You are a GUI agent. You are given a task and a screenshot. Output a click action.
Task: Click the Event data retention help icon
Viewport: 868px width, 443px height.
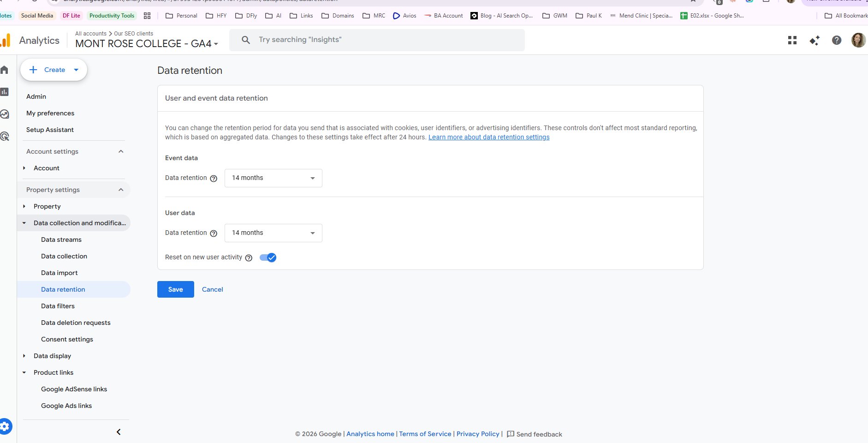point(214,179)
